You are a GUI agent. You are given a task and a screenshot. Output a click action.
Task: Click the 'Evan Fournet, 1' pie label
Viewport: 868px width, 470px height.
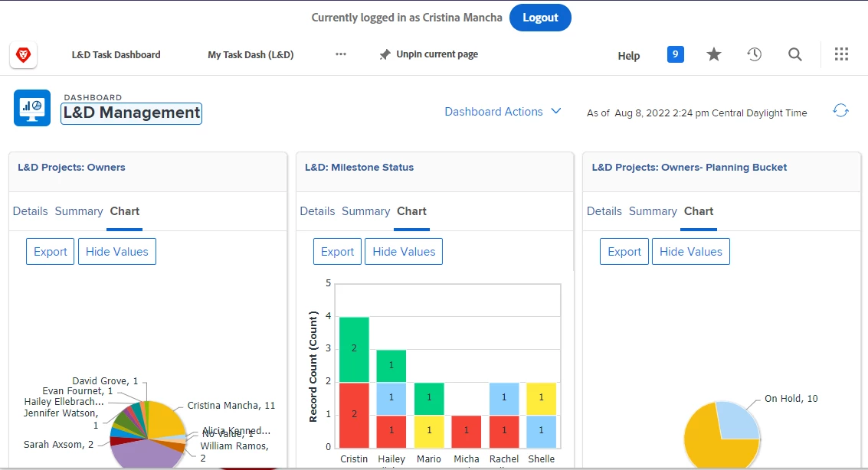(x=77, y=391)
